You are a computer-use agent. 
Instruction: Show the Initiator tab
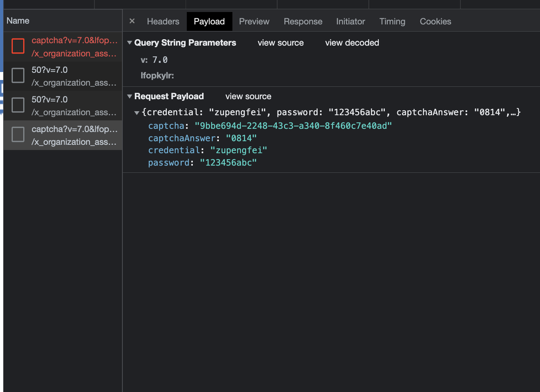point(350,22)
